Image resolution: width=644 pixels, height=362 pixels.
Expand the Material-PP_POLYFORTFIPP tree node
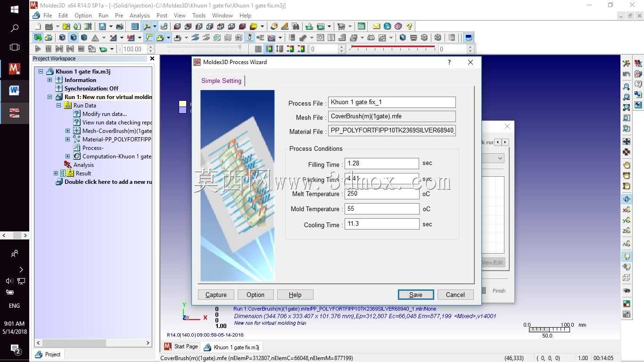point(67,140)
